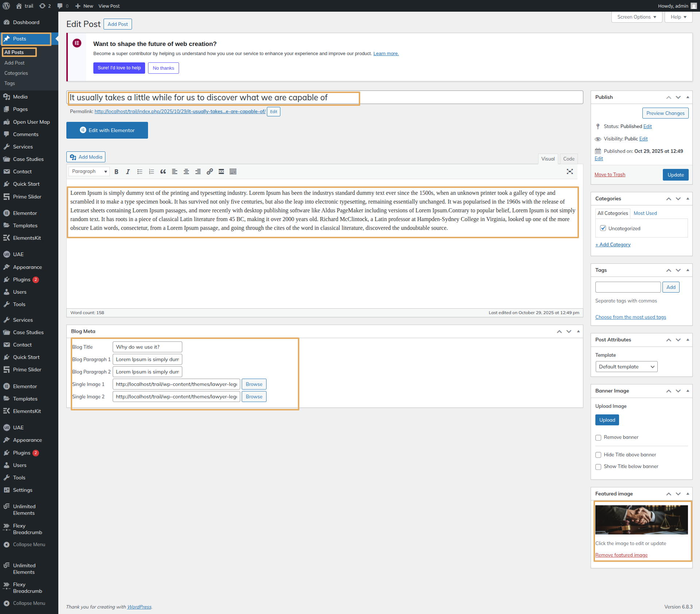700x614 pixels.
Task: Expand the Screen Options panel
Action: pos(637,17)
